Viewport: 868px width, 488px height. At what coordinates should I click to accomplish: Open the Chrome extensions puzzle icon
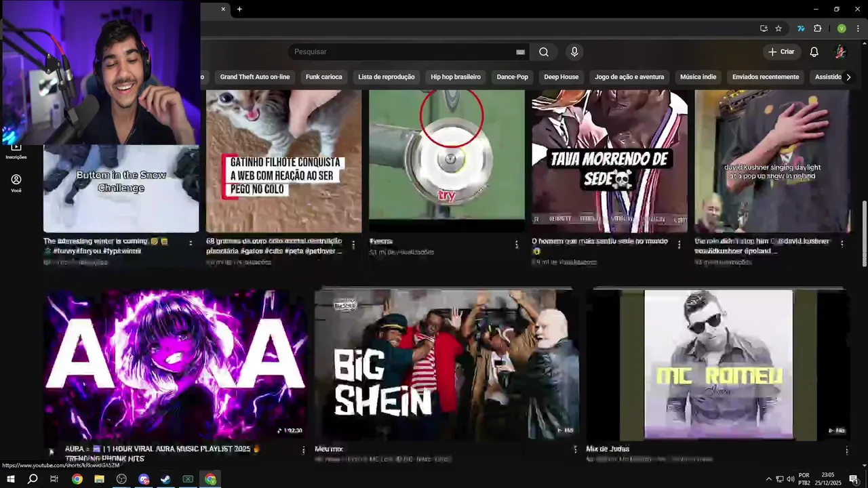point(817,28)
